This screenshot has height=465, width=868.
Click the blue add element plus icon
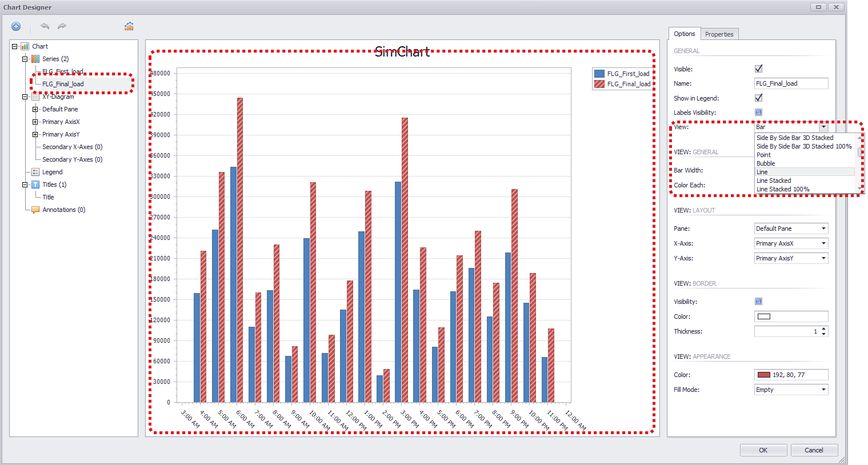pyautogui.click(x=16, y=26)
